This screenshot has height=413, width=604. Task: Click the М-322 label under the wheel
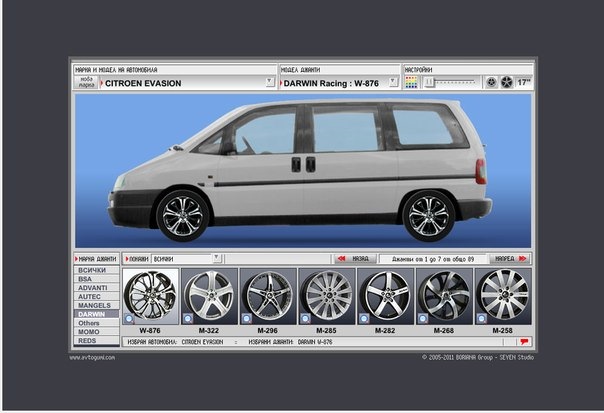(209, 331)
